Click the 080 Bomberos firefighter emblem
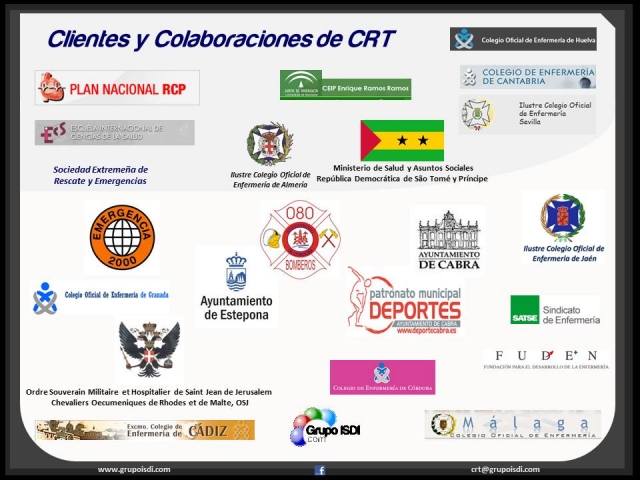 (300, 239)
